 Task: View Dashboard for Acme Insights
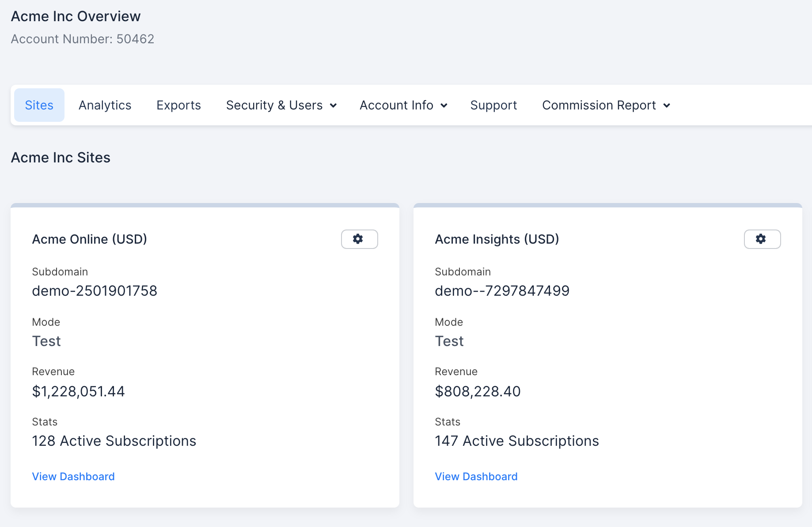(476, 477)
